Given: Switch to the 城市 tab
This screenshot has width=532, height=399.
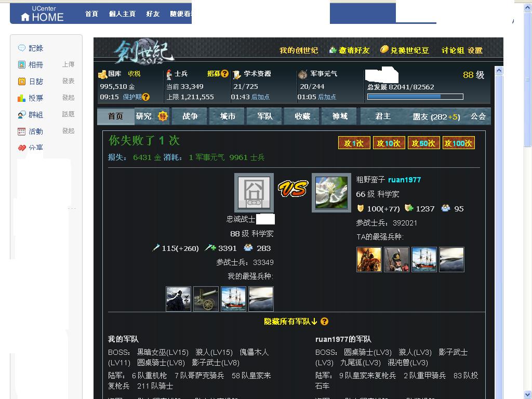Looking at the screenshot, I should 228,116.
